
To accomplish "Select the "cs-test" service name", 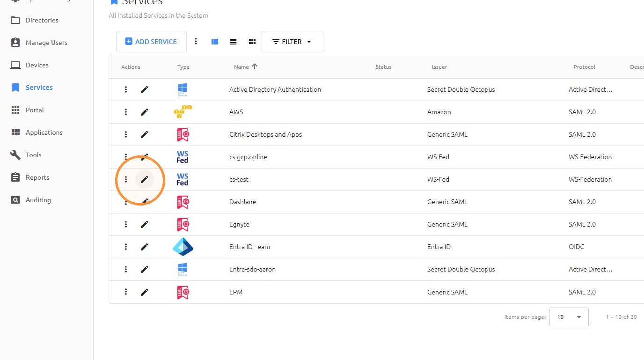I will coord(239,179).
